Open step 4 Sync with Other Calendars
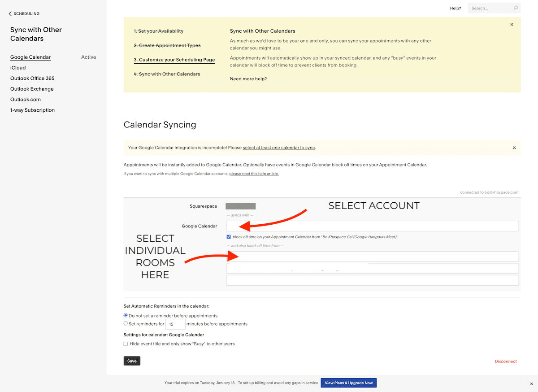Viewport: 538px width, 392px height. pos(167,74)
